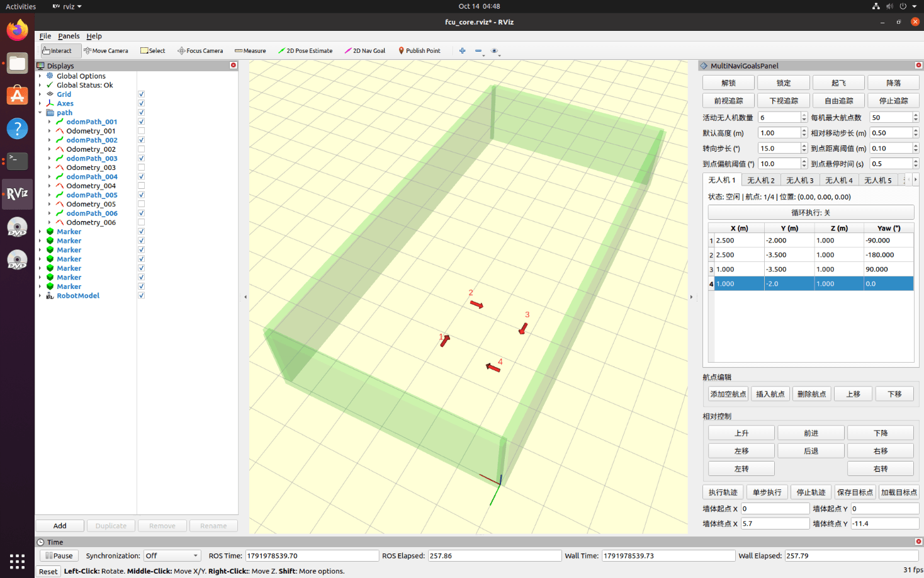This screenshot has width=924, height=578.
Task: Open Firefox from the dock
Action: click(17, 30)
